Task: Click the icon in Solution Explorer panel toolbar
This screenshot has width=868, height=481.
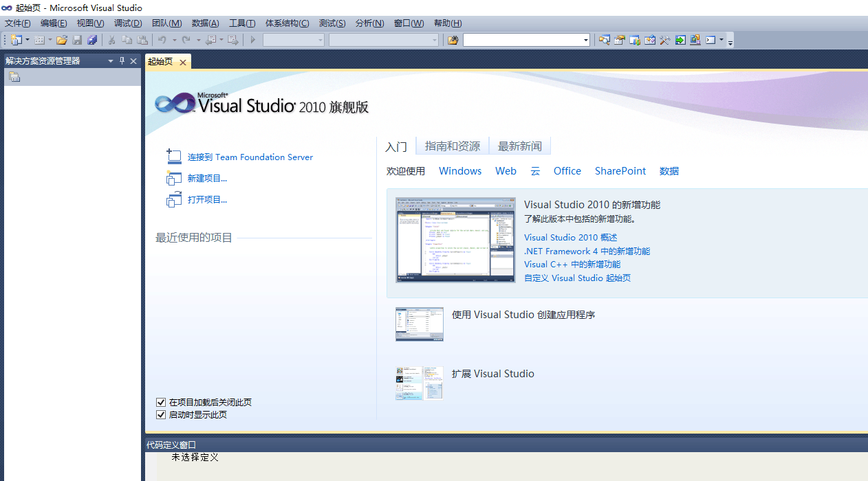Action: 14,77
